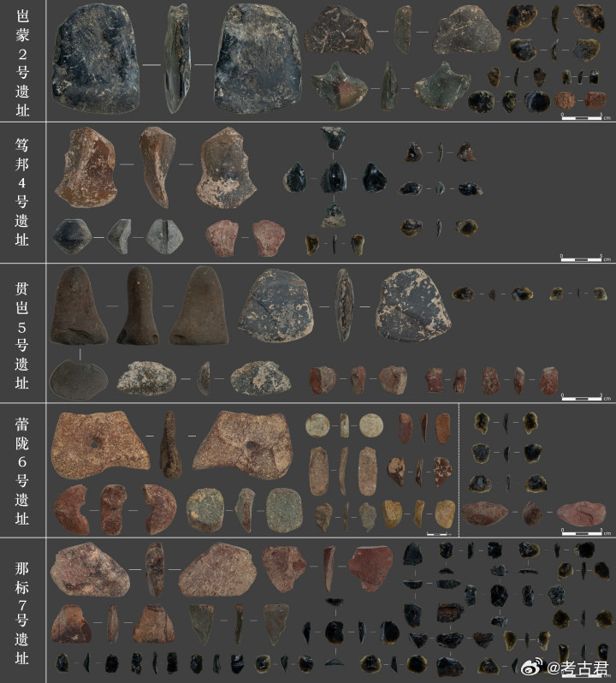616x683 pixels.
Task: Select the curved side profile of the 笃邦4号遗址 shouldered axe
Action: [157, 167]
